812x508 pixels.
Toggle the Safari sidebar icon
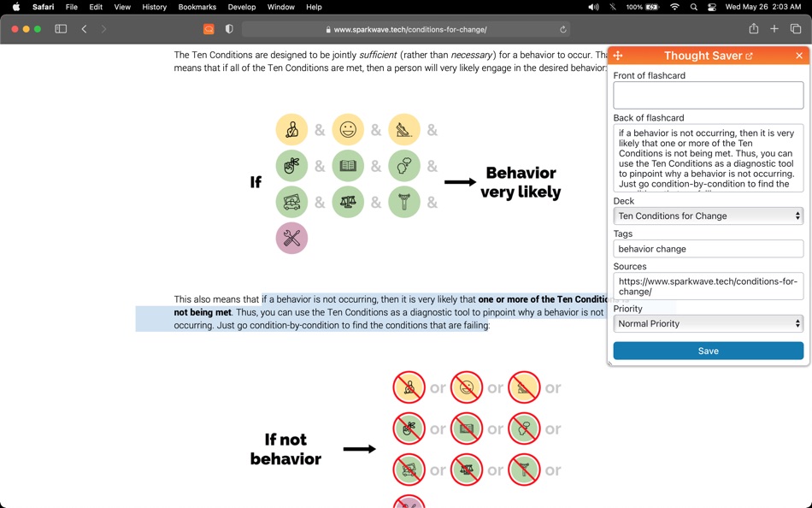click(60, 28)
